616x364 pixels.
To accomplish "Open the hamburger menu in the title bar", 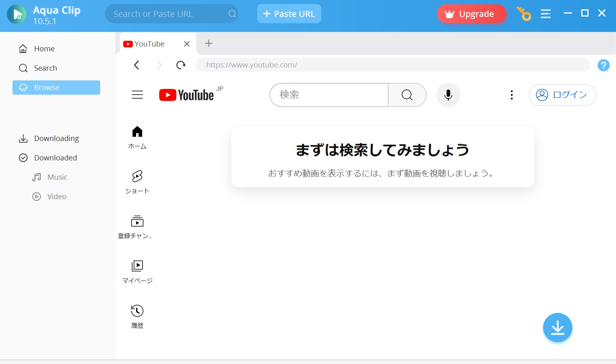I will coord(546,14).
